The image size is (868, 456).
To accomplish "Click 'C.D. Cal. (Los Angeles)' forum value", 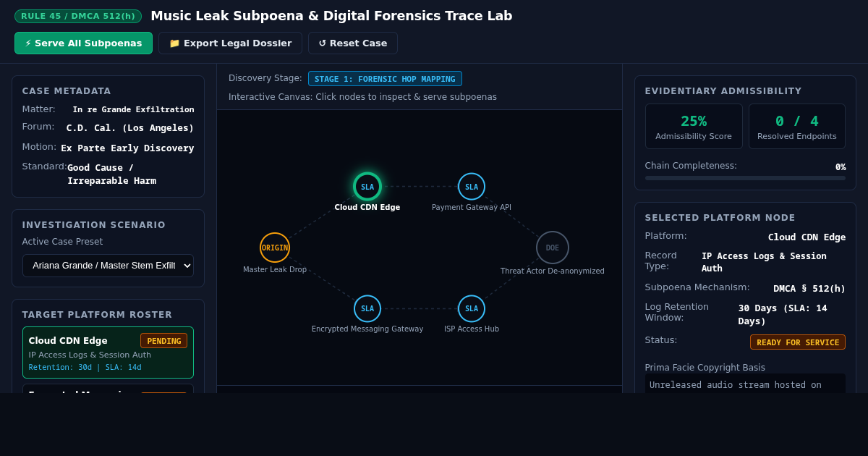I will (130, 128).
